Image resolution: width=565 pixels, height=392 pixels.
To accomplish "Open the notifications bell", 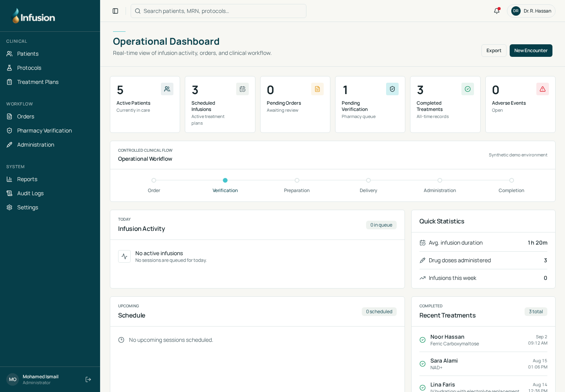I will [x=497, y=11].
